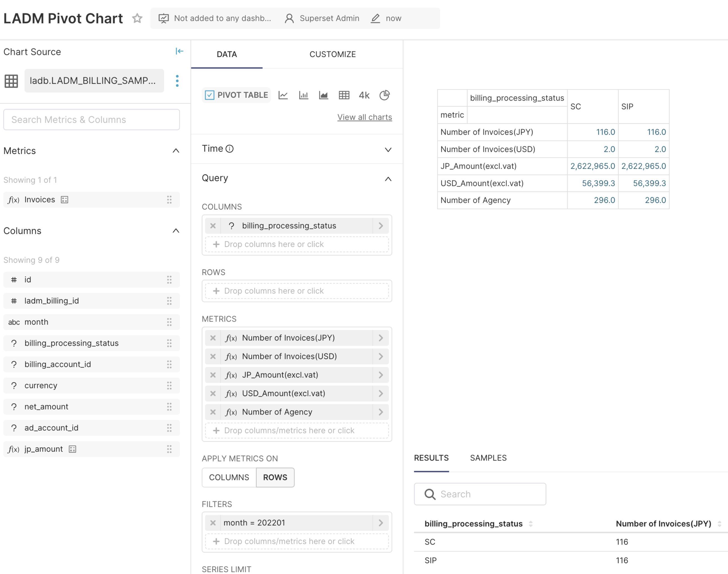Select the pie chart icon
The height and width of the screenshot is (574, 728).
pyautogui.click(x=384, y=95)
